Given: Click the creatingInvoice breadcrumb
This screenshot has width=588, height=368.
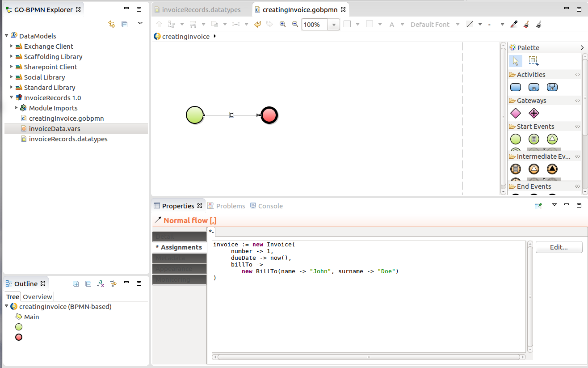Looking at the screenshot, I should click(185, 37).
